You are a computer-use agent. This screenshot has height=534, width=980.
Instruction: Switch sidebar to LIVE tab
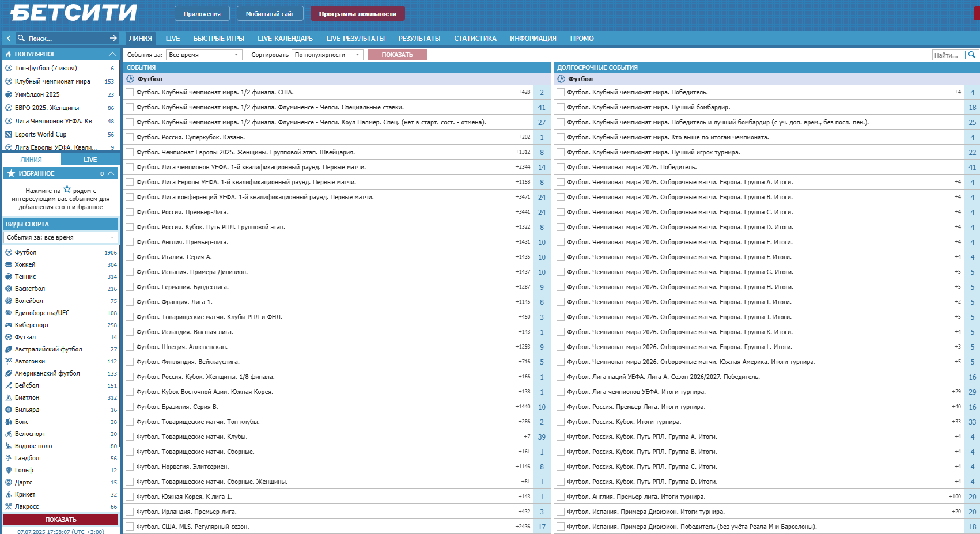pyautogui.click(x=90, y=160)
